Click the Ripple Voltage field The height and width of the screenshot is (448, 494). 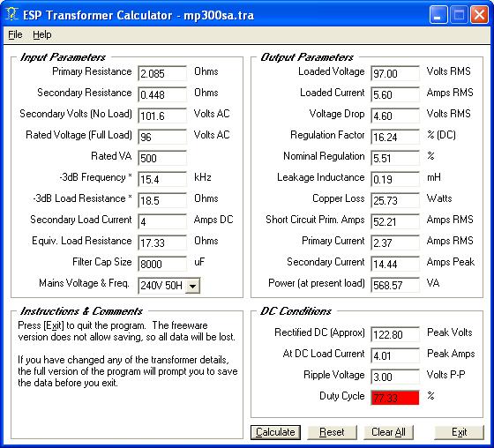click(395, 377)
